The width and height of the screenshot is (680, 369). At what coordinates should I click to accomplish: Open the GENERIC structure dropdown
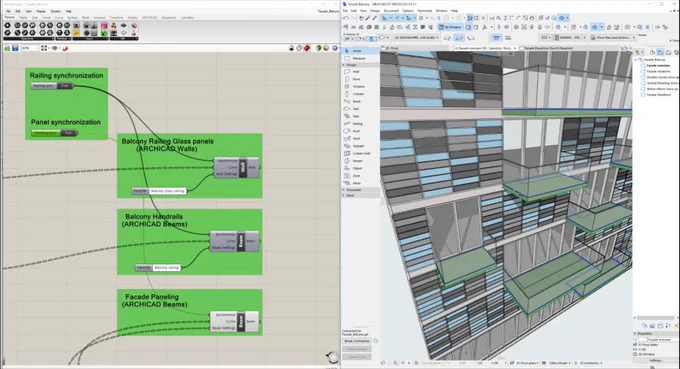569,38
